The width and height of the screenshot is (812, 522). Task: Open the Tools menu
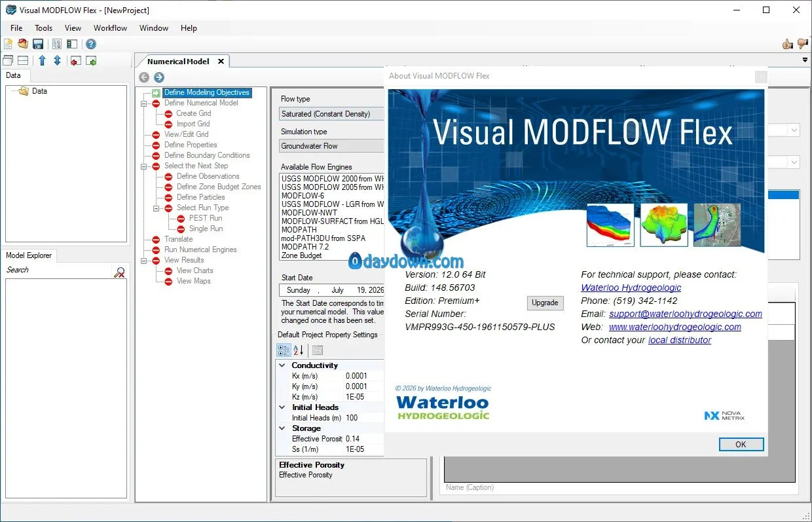click(x=44, y=28)
